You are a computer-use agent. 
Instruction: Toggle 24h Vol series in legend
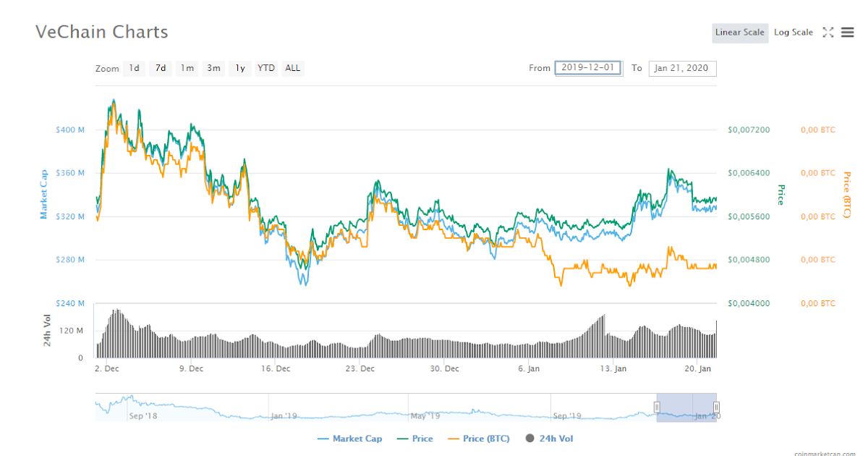[x=549, y=439]
